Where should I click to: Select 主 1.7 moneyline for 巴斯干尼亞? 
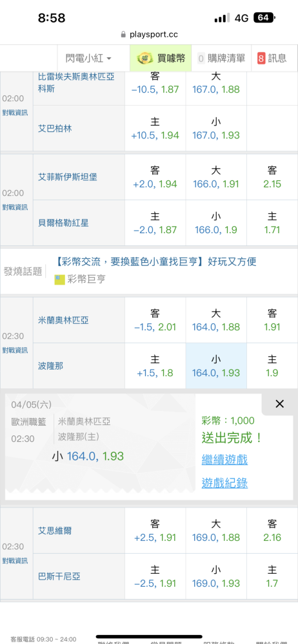pyautogui.click(x=272, y=576)
